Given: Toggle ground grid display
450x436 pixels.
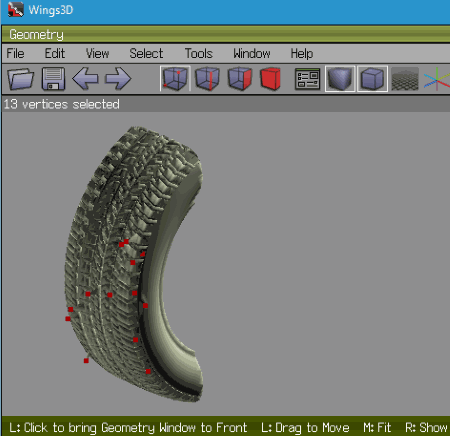Looking at the screenshot, I should (x=405, y=79).
